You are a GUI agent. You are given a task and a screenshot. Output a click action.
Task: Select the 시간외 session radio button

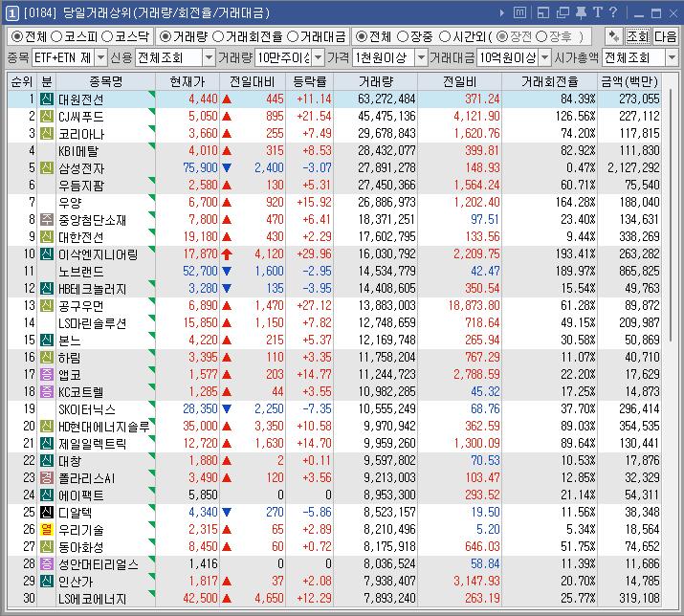click(445, 36)
